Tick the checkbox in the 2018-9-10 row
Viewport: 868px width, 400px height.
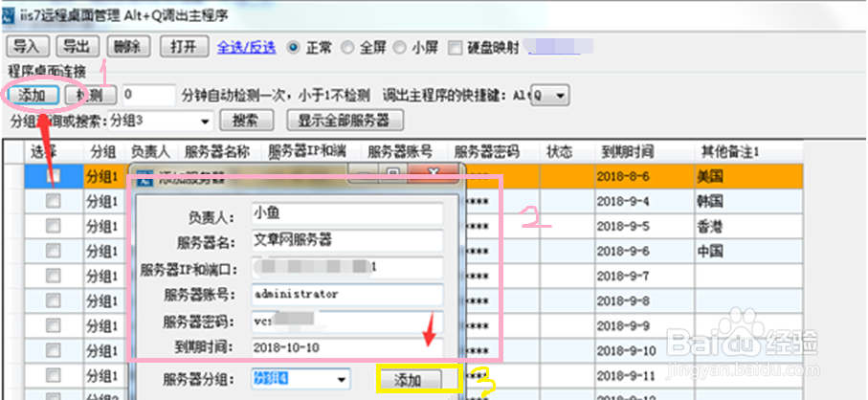coord(54,350)
